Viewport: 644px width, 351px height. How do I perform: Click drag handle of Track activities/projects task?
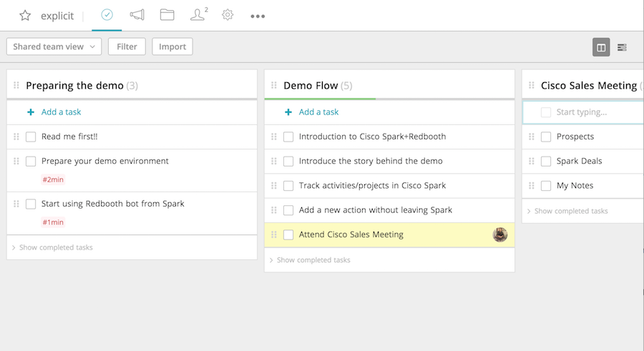click(274, 186)
